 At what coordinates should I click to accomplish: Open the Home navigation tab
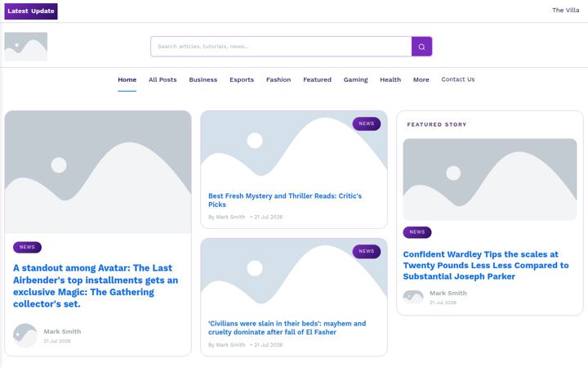click(127, 79)
